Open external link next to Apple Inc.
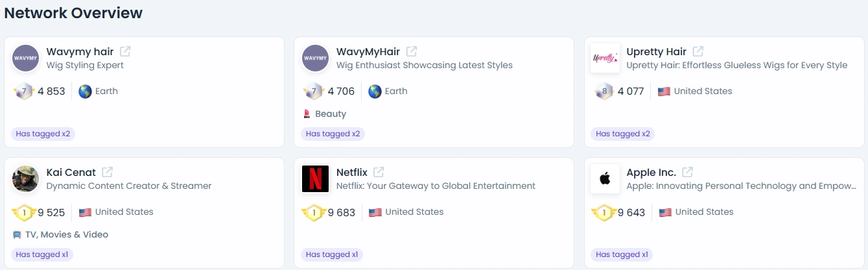The height and width of the screenshot is (270, 868). coord(688,172)
